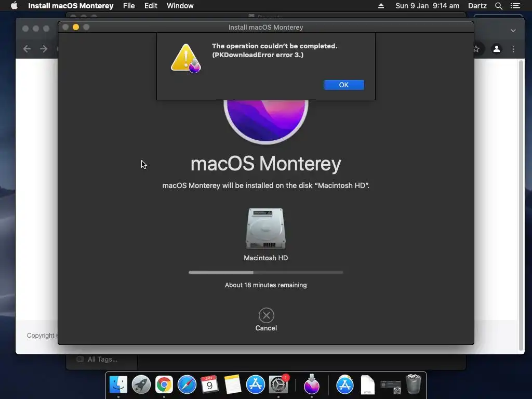The height and width of the screenshot is (399, 532).
Task: Open the Chrome three-dot menu
Action: tap(513, 49)
